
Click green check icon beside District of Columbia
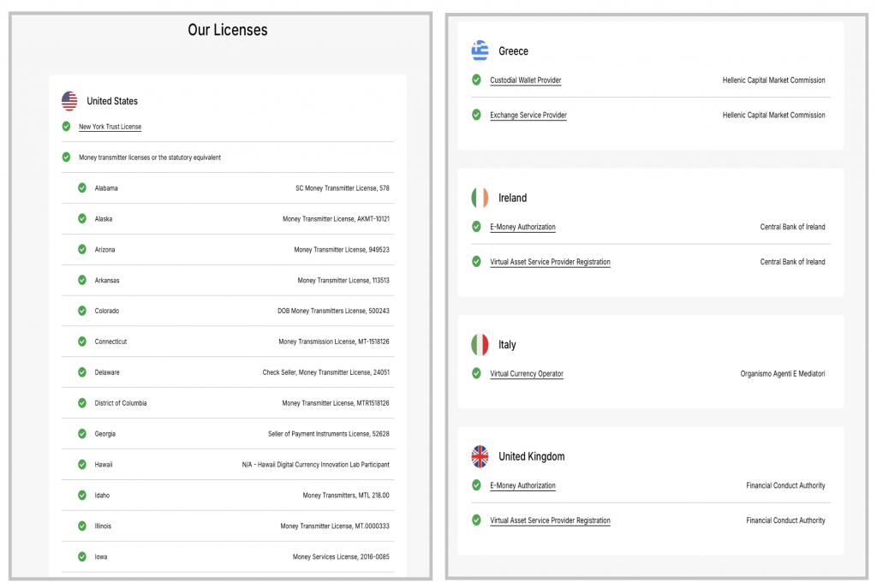(x=82, y=403)
